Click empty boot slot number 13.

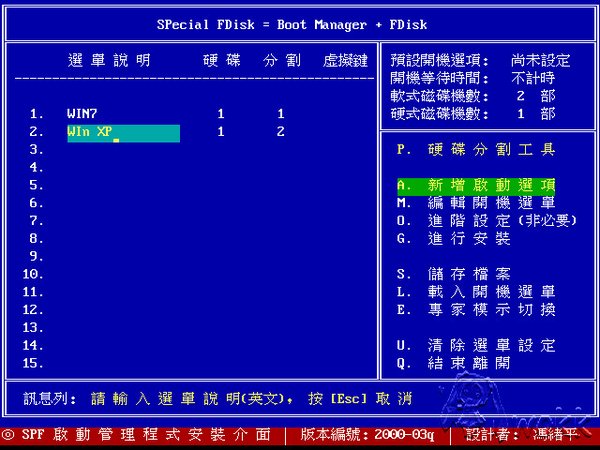[x=33, y=328]
